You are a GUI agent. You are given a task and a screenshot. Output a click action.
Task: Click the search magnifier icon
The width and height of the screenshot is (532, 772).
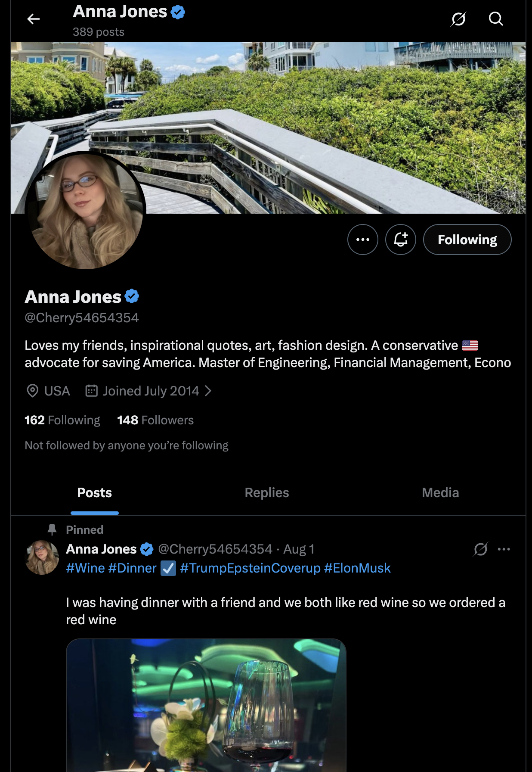496,19
